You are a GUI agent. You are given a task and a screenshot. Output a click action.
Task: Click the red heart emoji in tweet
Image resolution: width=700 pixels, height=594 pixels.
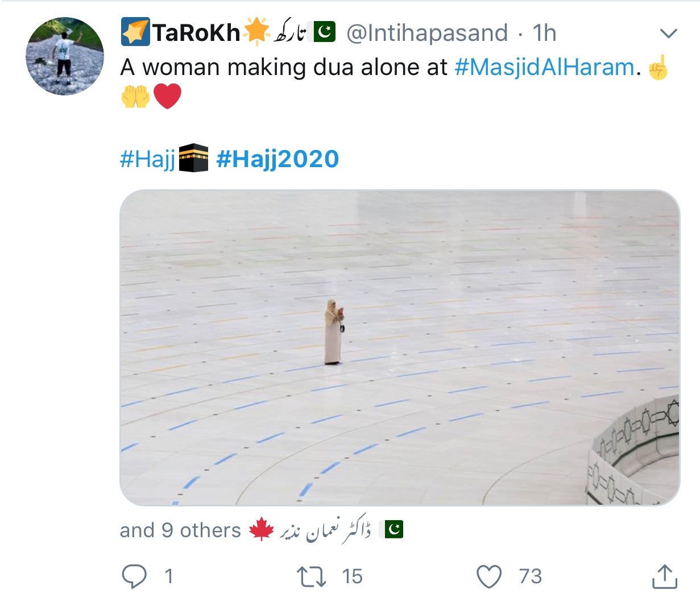[168, 96]
